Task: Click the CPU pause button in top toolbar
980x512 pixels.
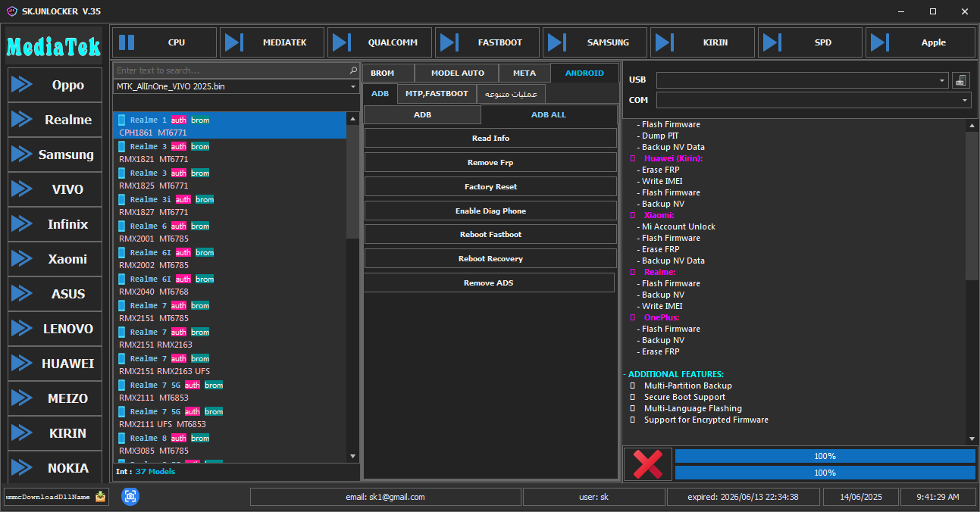Action: click(x=164, y=42)
